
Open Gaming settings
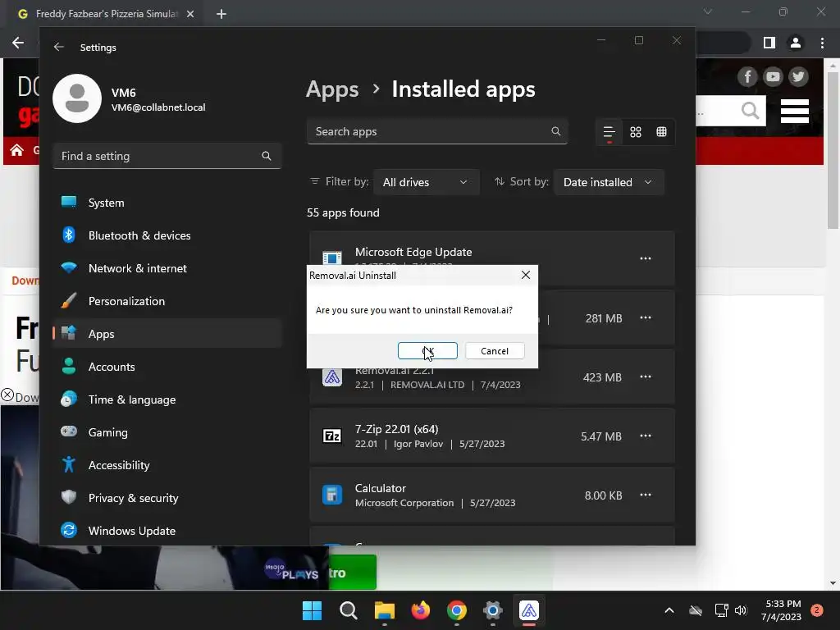[167, 432]
